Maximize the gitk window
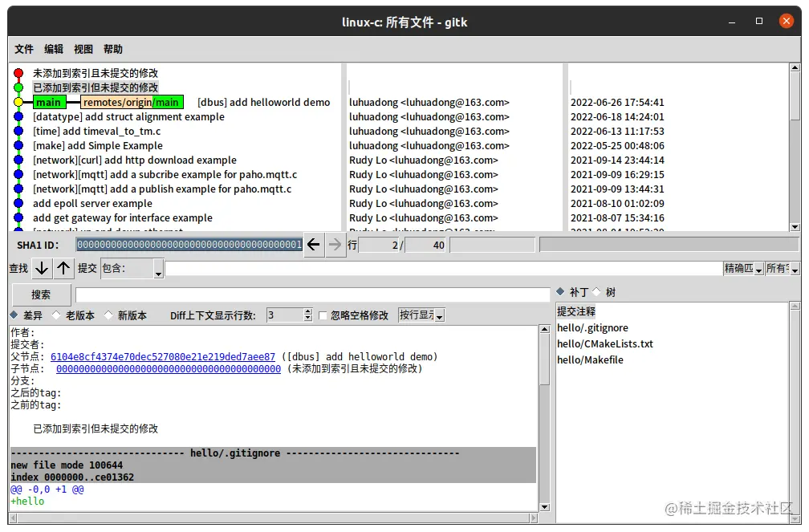Screen dimensions: 809x532 pyautogui.click(x=759, y=21)
